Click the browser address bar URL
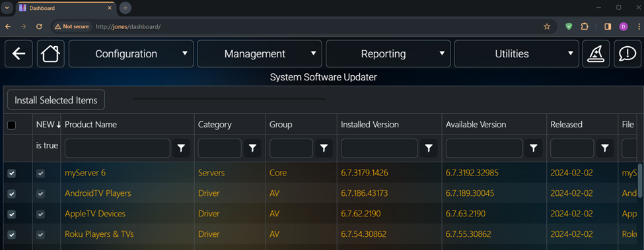The width and height of the screenshot is (644, 250). [x=128, y=26]
